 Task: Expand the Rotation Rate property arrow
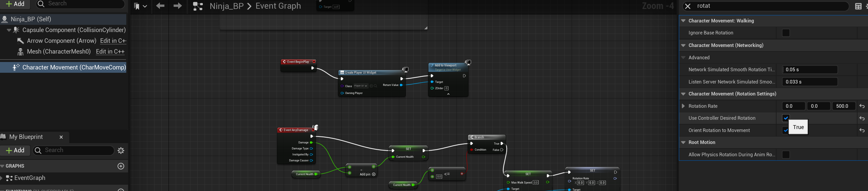point(683,106)
